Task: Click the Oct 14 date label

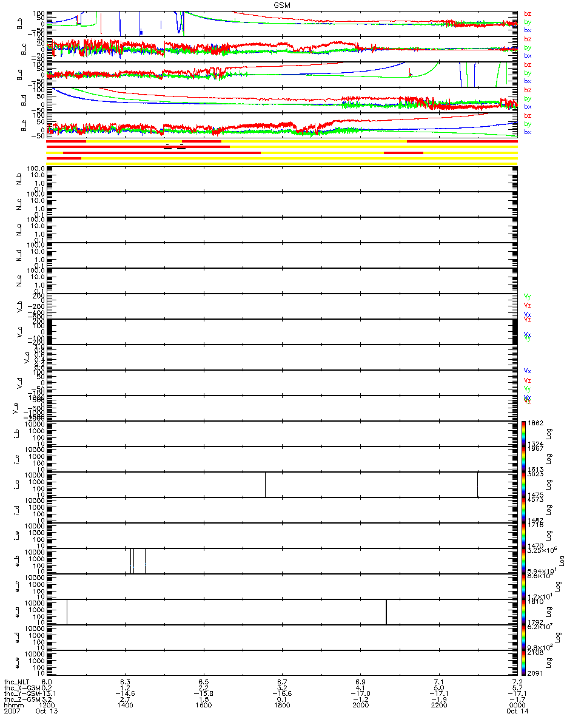Action: pos(519,712)
